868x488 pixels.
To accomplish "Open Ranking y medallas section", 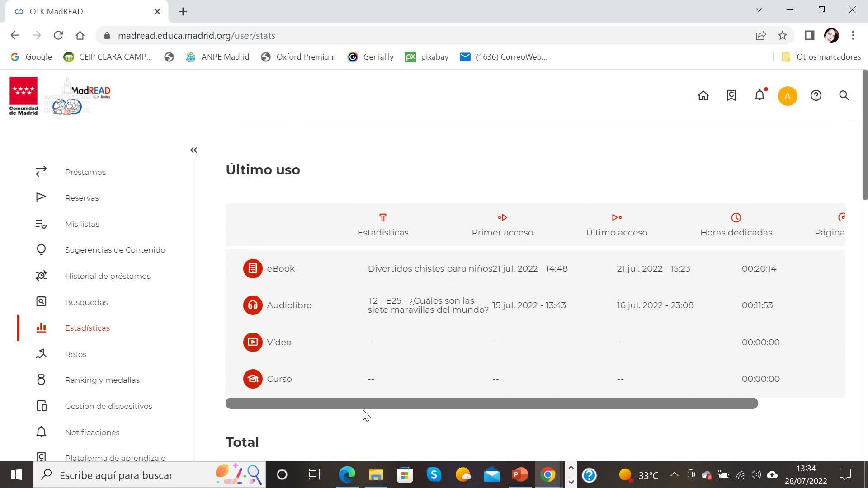I will 102,380.
